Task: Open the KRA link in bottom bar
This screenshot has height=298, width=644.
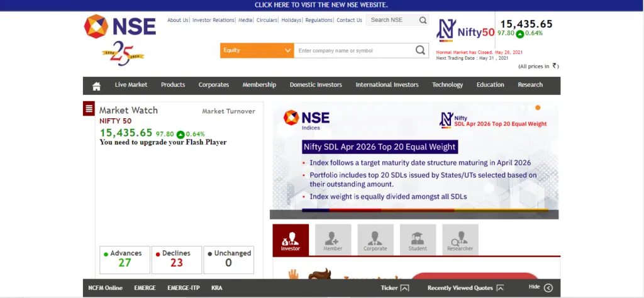Action: click(x=217, y=288)
